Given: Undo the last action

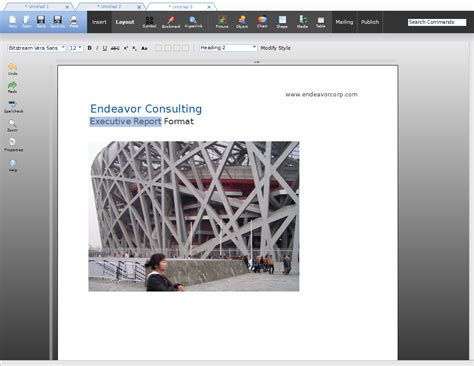Looking at the screenshot, I should click(x=13, y=69).
